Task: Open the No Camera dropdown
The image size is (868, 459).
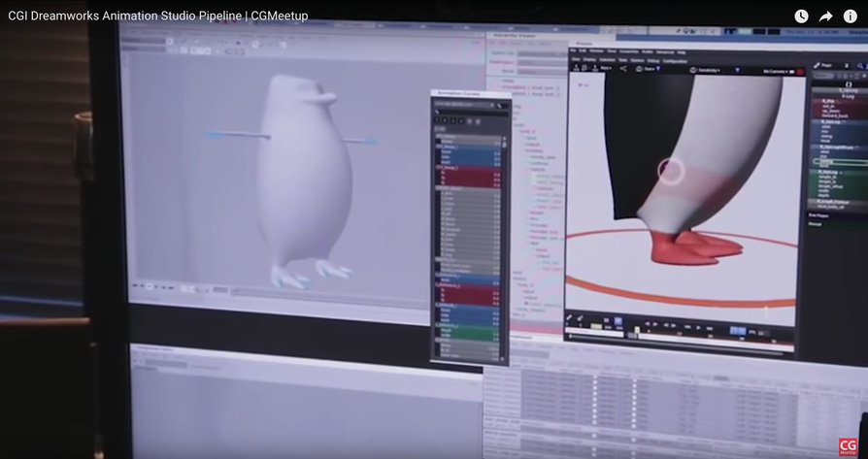Action: pyautogui.click(x=775, y=72)
